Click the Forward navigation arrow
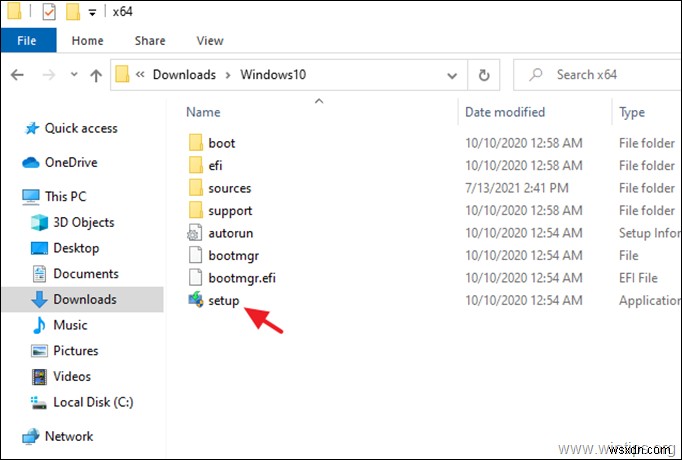Screen dimensions: 682x460 (x=49, y=75)
